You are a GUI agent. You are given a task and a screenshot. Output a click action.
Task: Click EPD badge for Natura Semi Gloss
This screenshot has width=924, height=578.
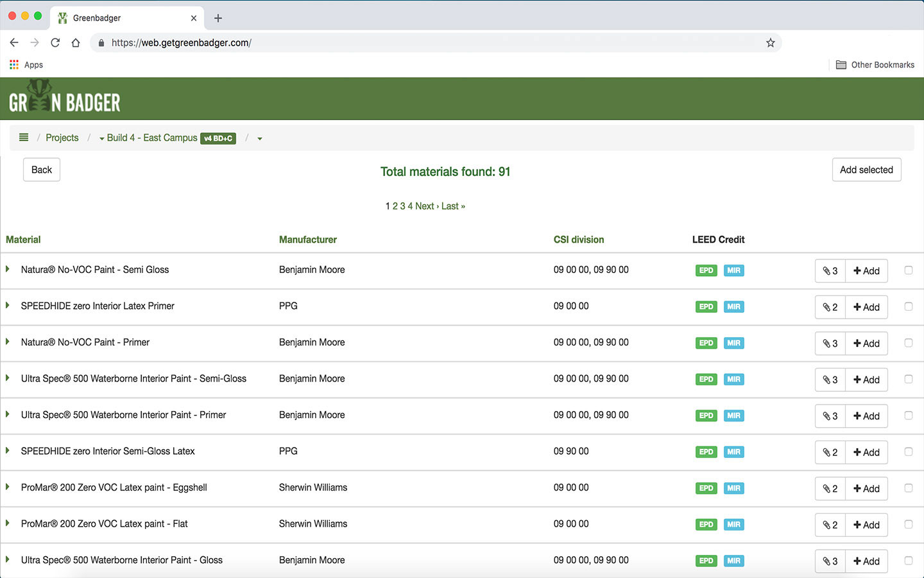click(x=706, y=270)
